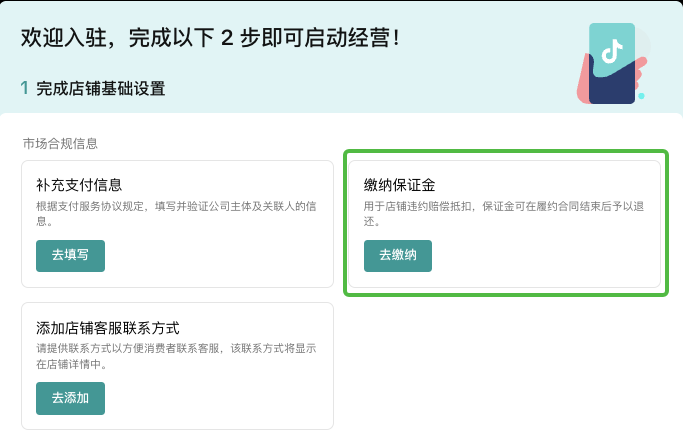Click the customer service description starting 请提供联系方式
This screenshot has width=683, height=438.
click(x=176, y=356)
